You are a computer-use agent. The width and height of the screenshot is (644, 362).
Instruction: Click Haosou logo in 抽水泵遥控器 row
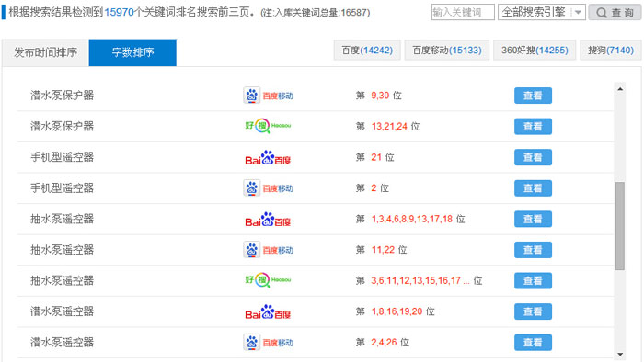268,280
